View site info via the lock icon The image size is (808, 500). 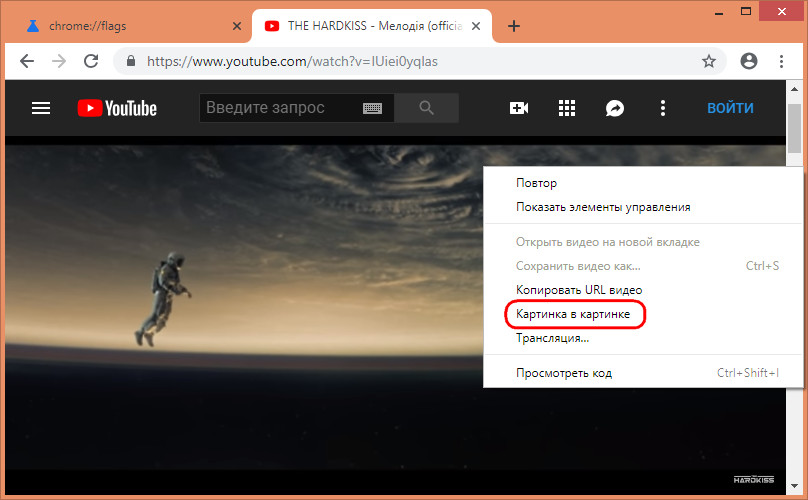tap(131, 61)
